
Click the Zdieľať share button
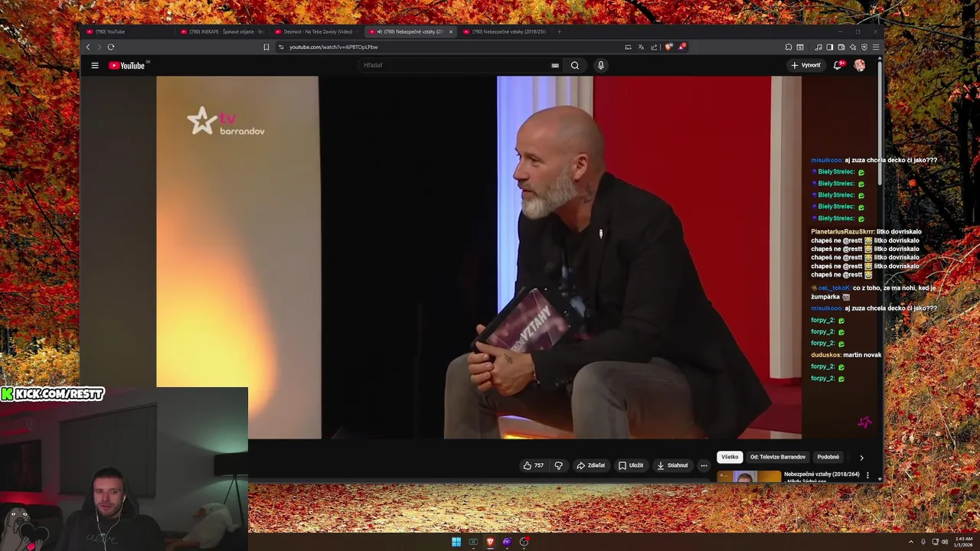591,465
